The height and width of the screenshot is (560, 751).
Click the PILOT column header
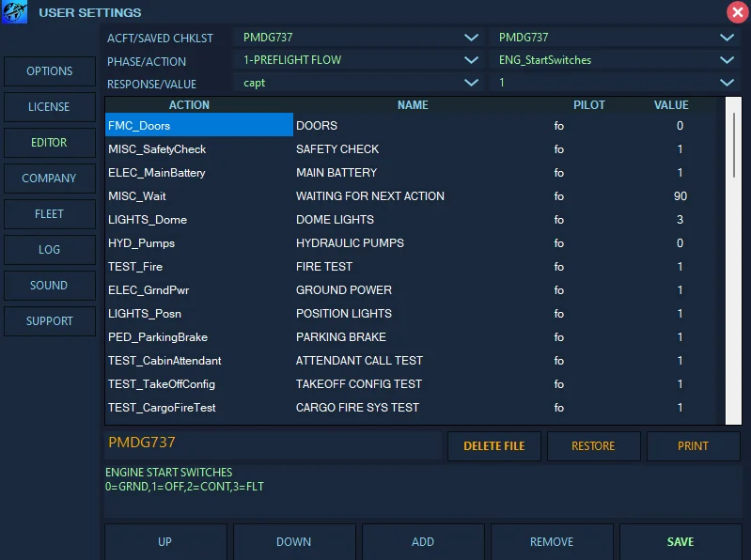tap(589, 105)
